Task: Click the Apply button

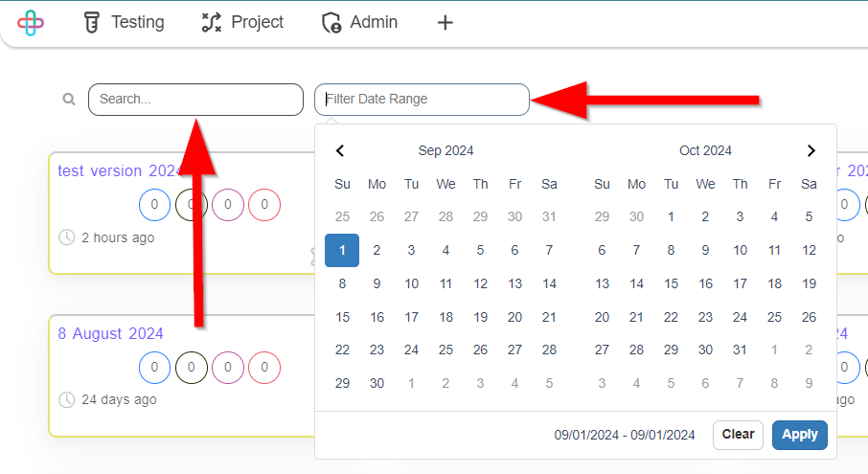Action: [x=799, y=435]
